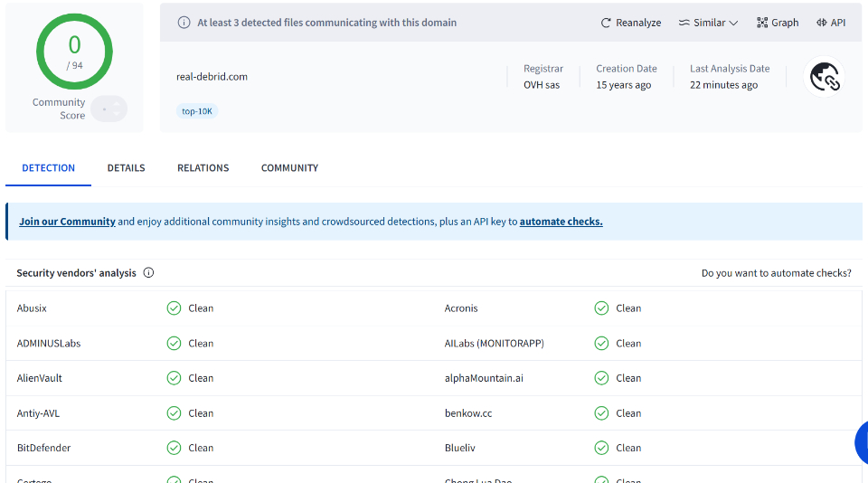Select the ADMINUSLabs vendor name

[x=49, y=344]
